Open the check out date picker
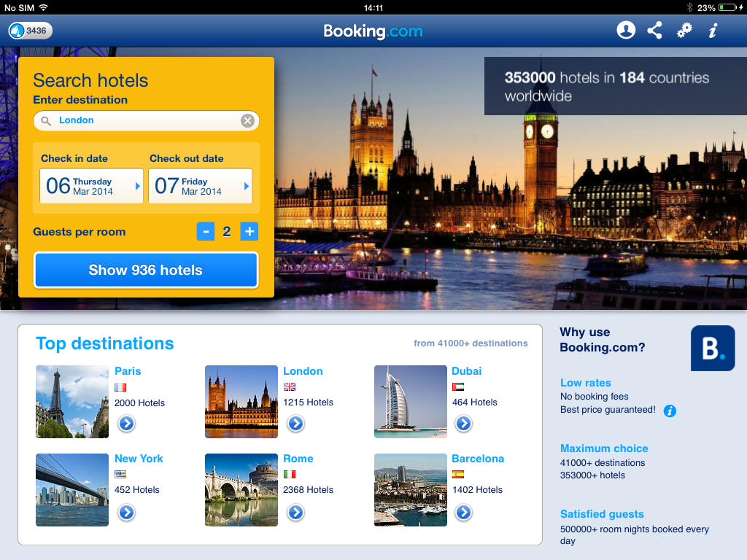Viewport: 747px width, 560px height. click(200, 186)
